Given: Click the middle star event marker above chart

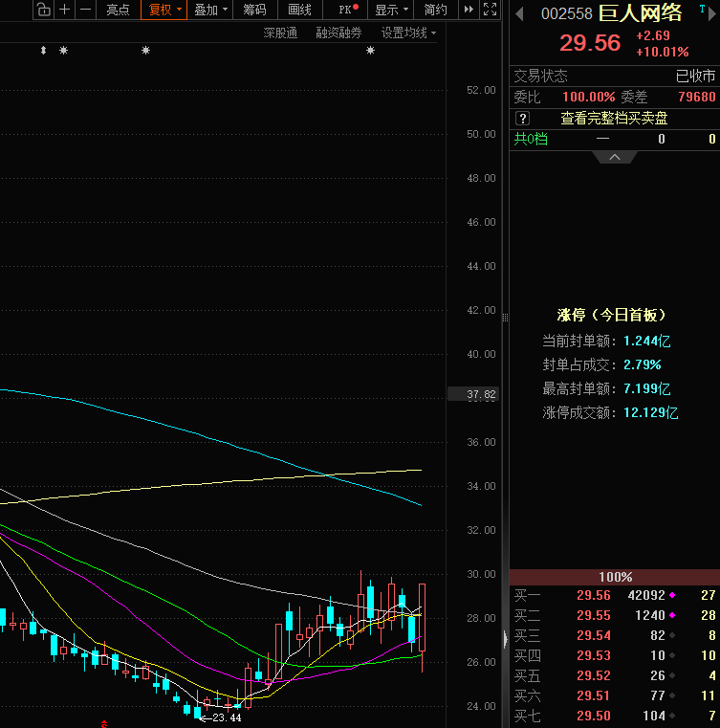Looking at the screenshot, I should coord(145,50).
